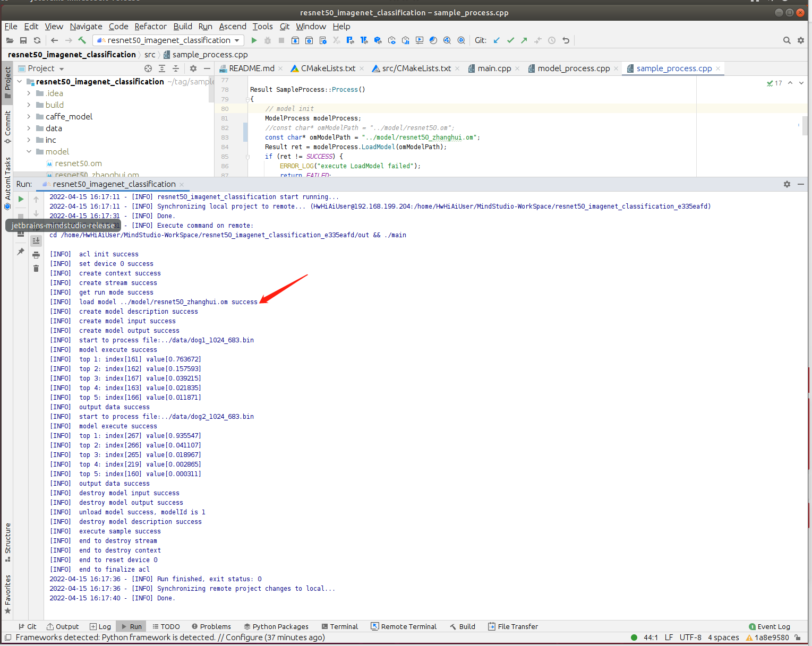This screenshot has height=646, width=812.
Task: Click the editor vertical scrollbar
Action: tap(805, 126)
